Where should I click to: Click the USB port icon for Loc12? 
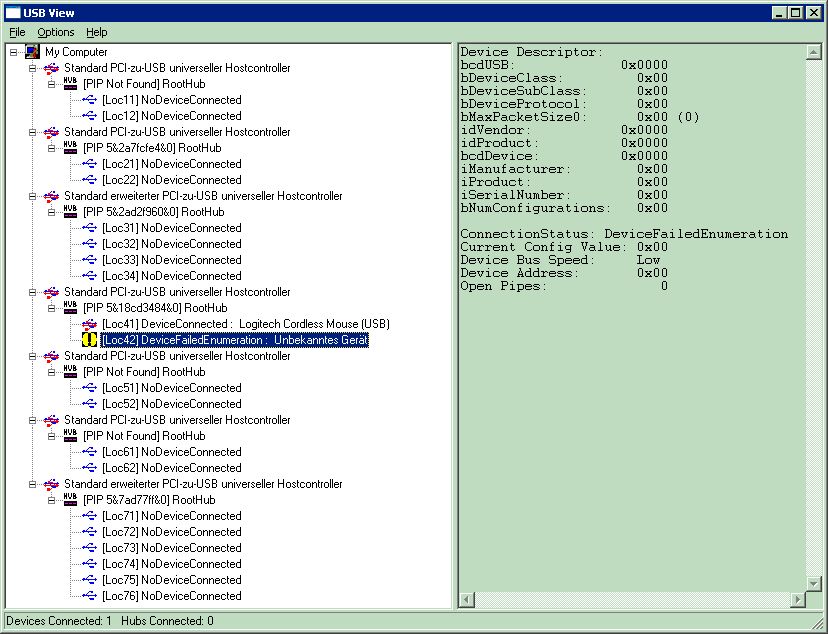90,116
